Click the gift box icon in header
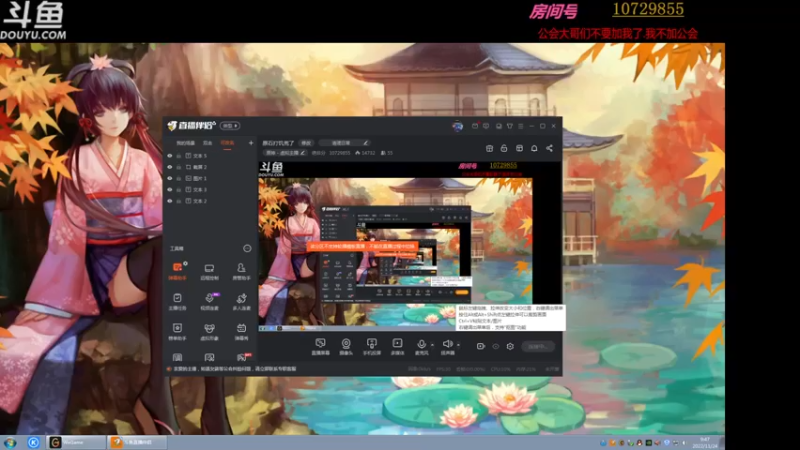Viewport: 800px width, 450px height. 489,148
